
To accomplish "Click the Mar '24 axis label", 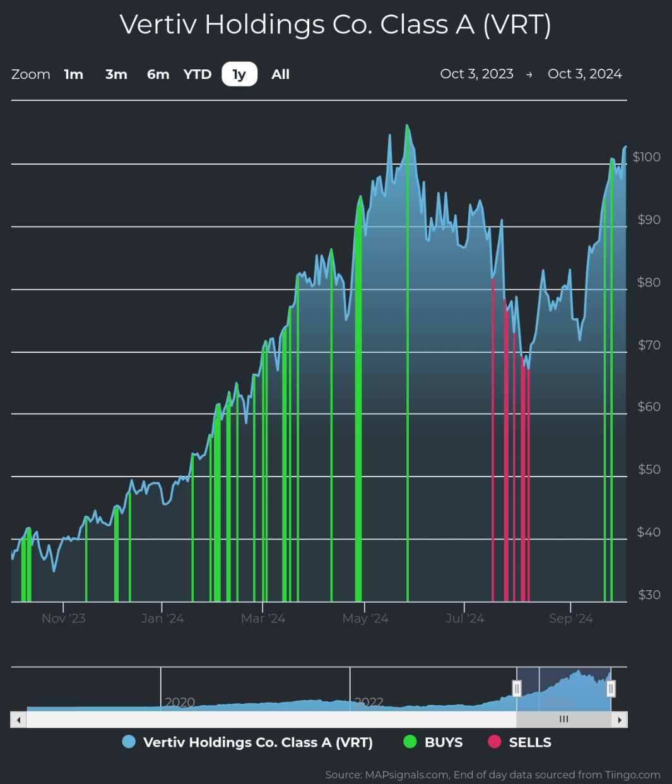I will coord(263,619).
